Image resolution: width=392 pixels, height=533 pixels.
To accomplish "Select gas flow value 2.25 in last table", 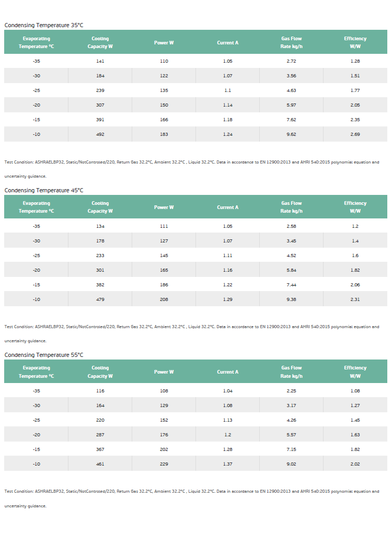I will tap(291, 391).
